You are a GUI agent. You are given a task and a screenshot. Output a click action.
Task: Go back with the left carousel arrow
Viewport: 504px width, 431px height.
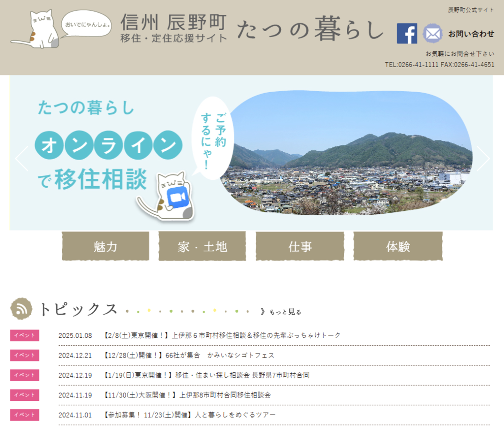coord(21,159)
